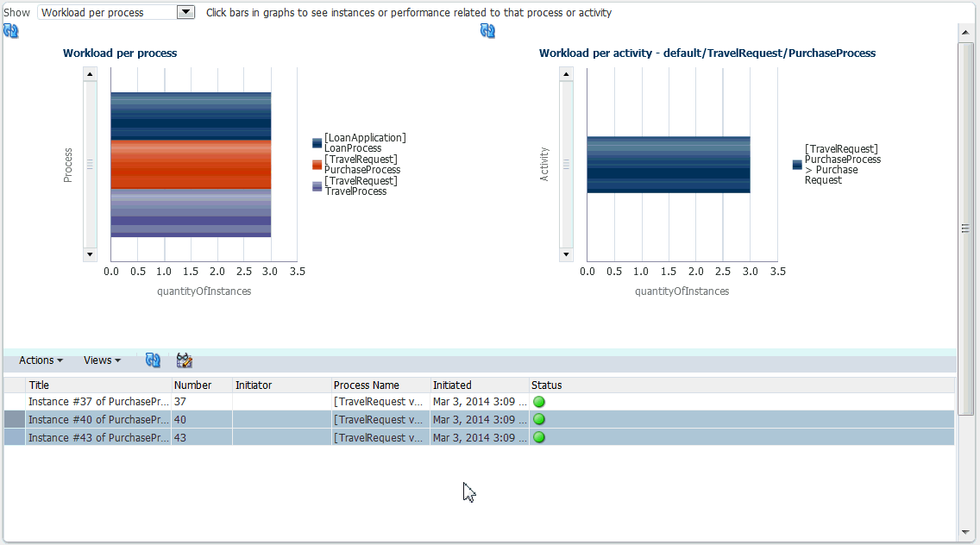The height and width of the screenshot is (545, 980).
Task: Click the process chart up scroll arrow
Action: (x=90, y=74)
